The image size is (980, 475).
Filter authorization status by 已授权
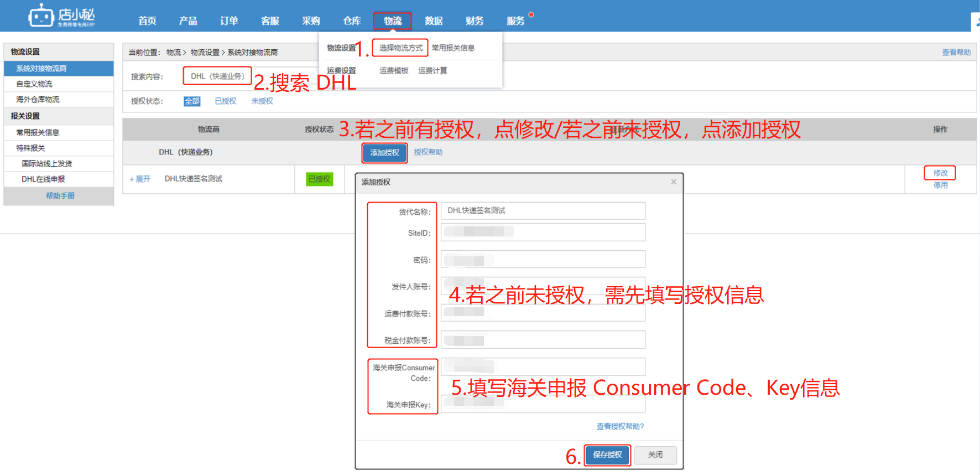click(225, 101)
